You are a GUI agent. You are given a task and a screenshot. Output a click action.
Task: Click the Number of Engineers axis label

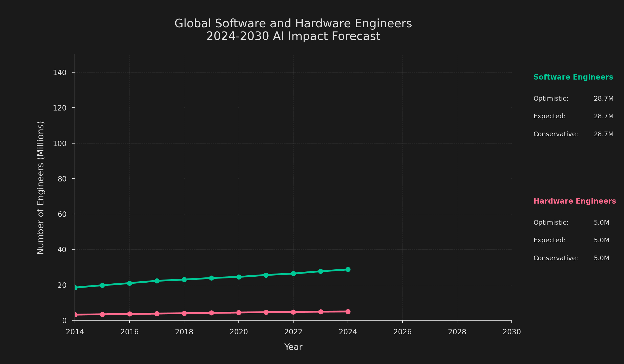[41, 187]
